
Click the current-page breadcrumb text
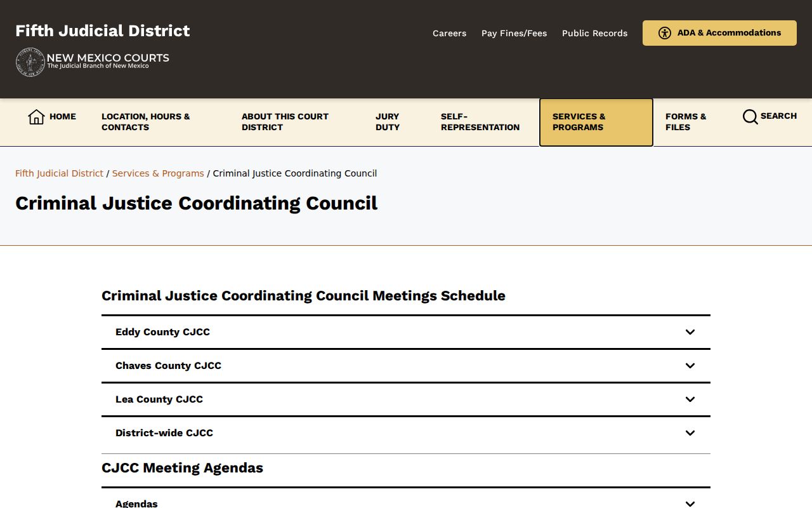295,173
